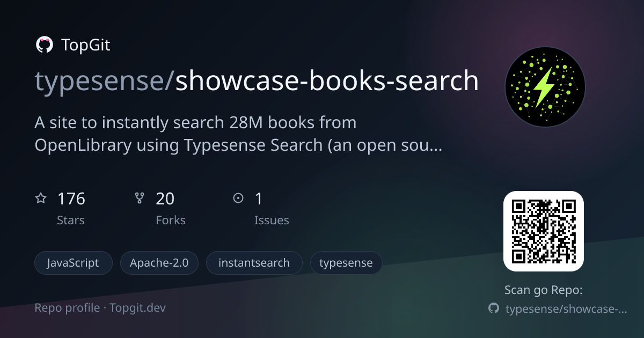Screen dimensions: 644x338
Task: Click the Typesense lightning bolt avatar
Action: (x=545, y=87)
